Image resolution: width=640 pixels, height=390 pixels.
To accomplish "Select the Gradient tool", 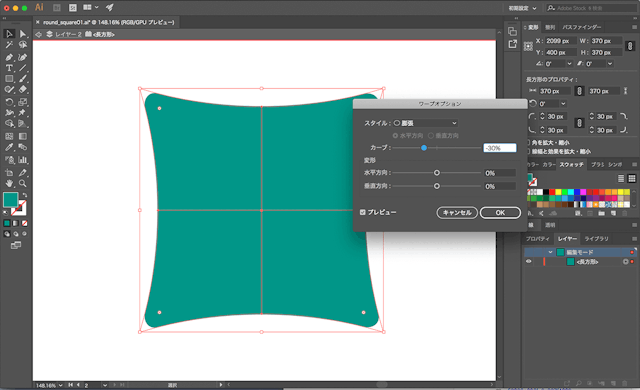I will click(23, 136).
